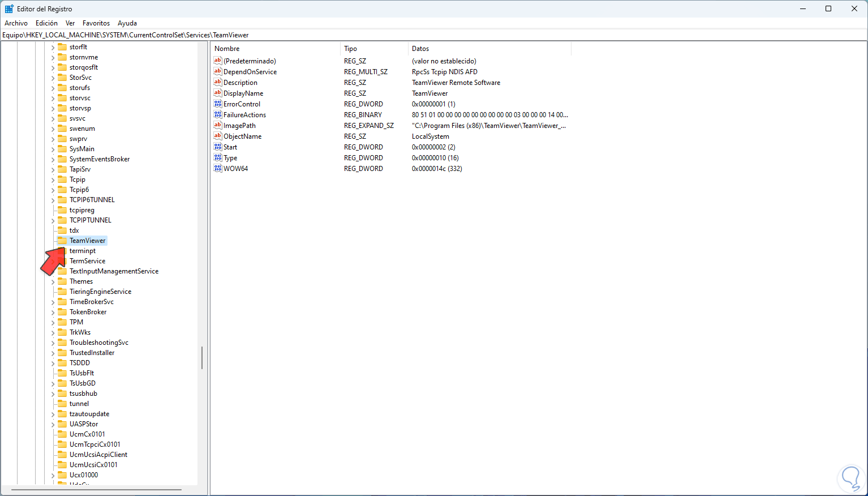Image resolution: width=868 pixels, height=496 pixels.
Task: Click the folder icon beside stornvme
Action: 62,57
